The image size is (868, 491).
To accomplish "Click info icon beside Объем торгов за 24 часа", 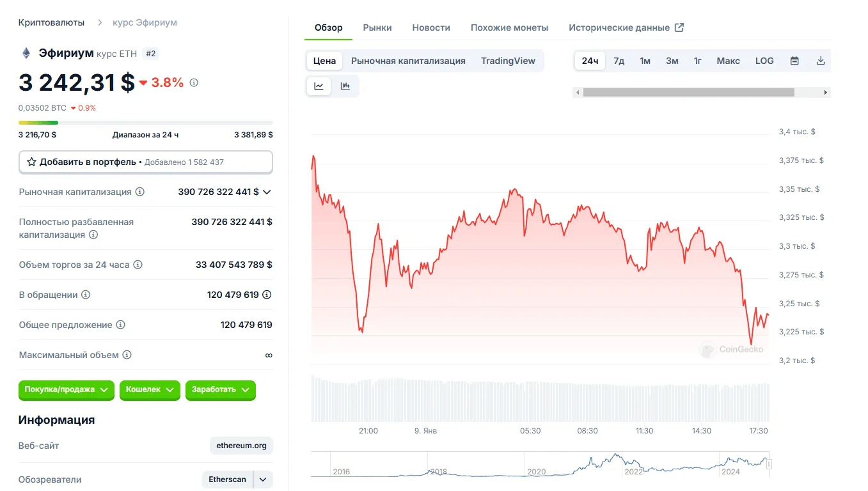I will [x=138, y=265].
